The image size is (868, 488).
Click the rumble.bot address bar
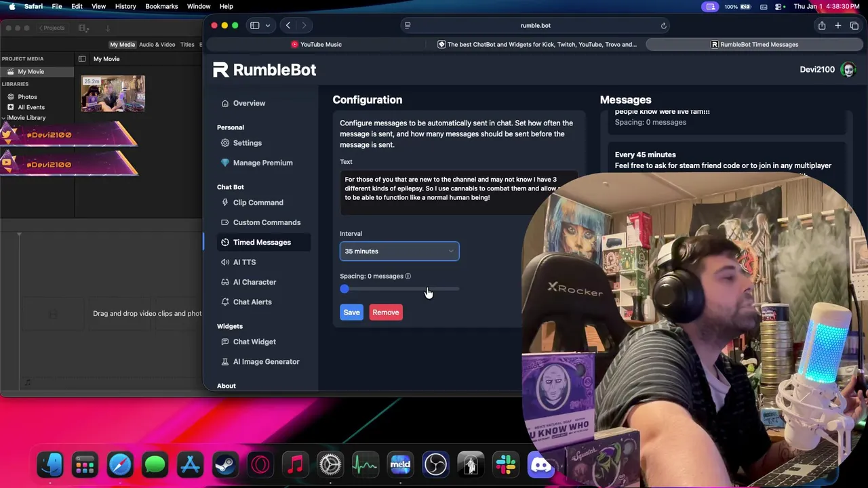536,26
